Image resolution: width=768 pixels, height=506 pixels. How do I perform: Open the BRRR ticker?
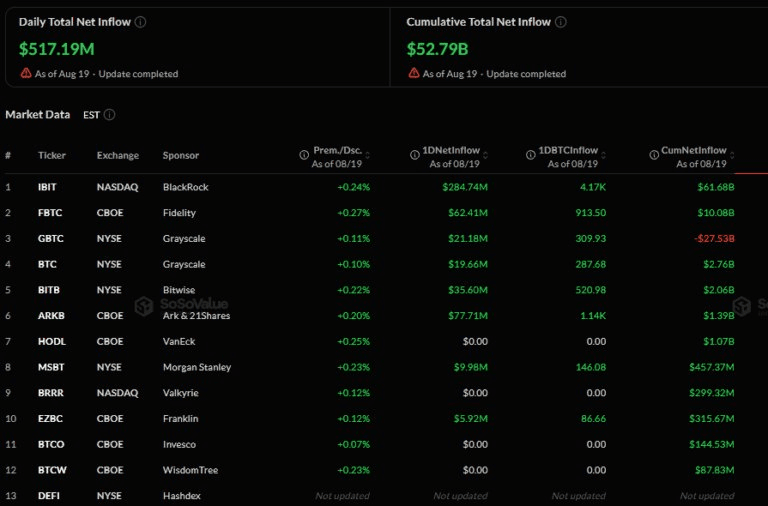50,393
